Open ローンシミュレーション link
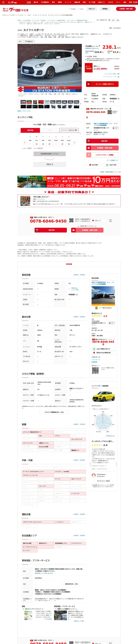138x644 pixels. (111, 77)
